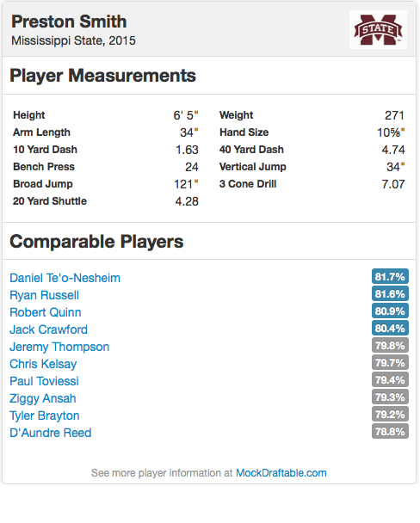Select Jack Crawford from comparable players
This screenshot has width=420, height=523.
point(48,329)
